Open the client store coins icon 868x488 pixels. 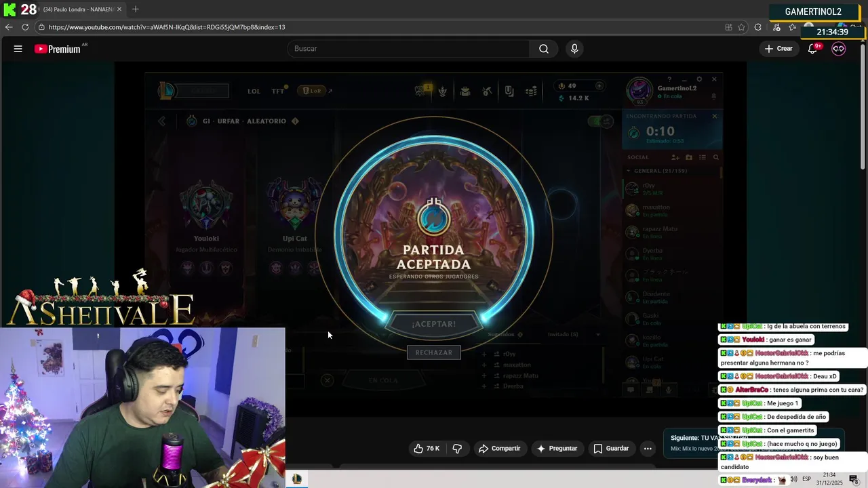[532, 91]
